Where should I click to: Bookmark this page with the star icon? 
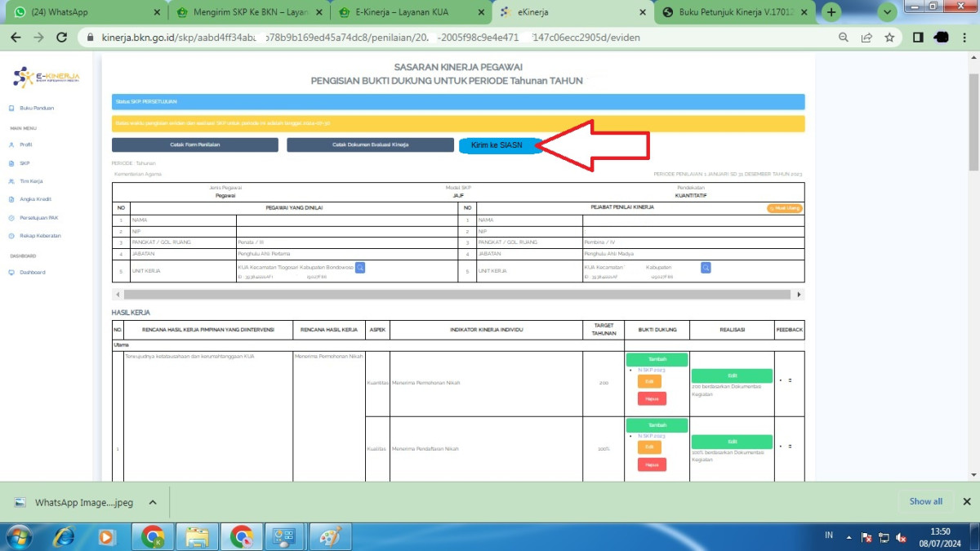coord(889,38)
